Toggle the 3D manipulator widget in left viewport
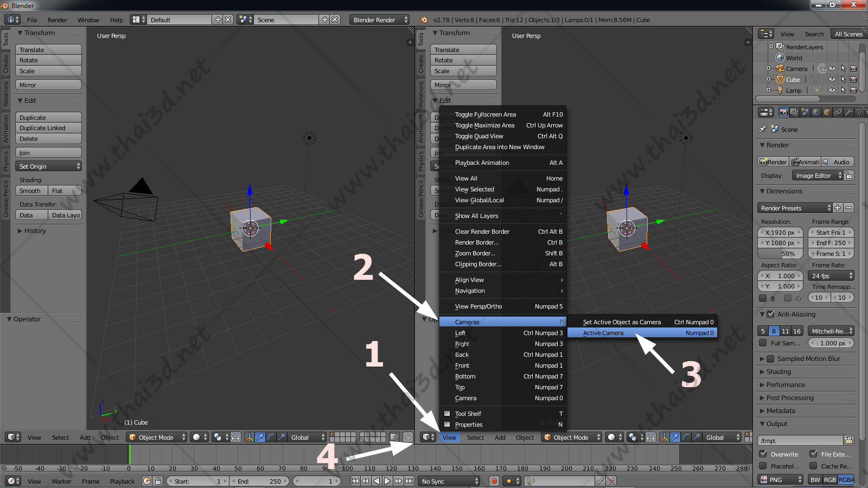Viewport: 868px width, 488px height. [249, 437]
